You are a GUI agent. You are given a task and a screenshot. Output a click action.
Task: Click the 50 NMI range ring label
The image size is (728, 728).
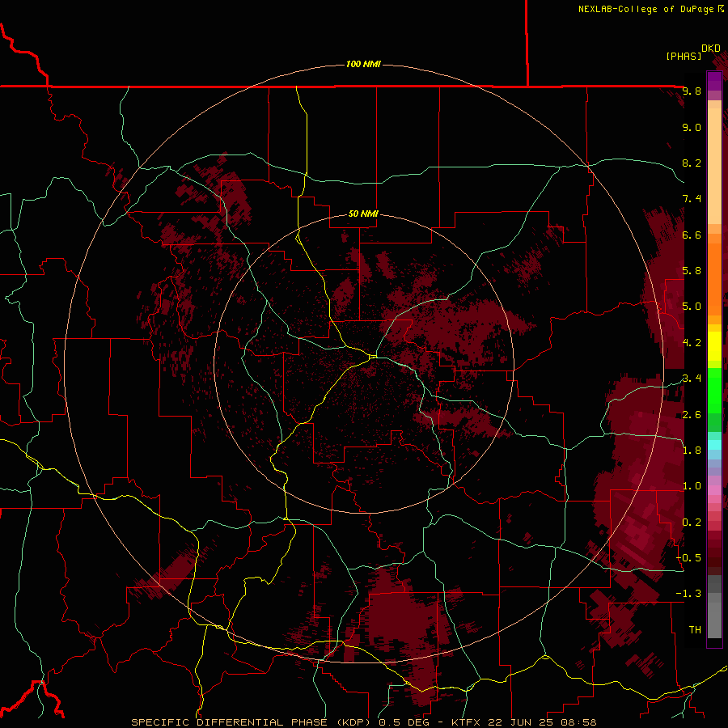pyautogui.click(x=363, y=214)
